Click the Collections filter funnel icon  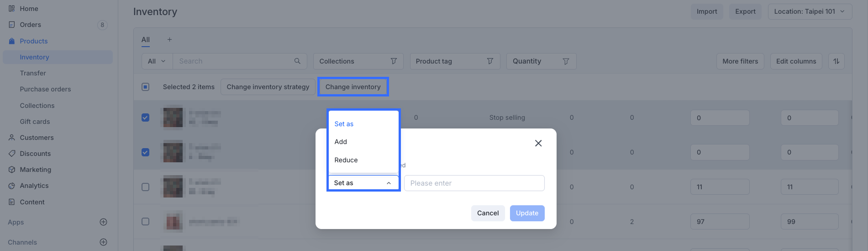(394, 61)
